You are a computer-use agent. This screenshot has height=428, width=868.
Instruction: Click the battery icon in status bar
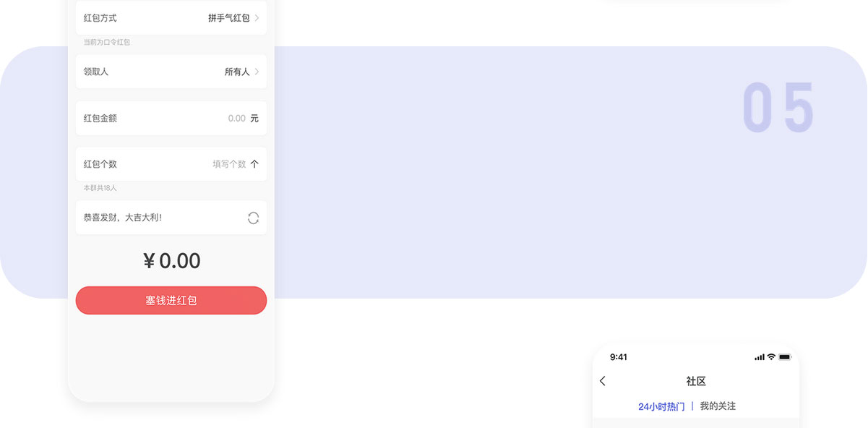(785, 357)
